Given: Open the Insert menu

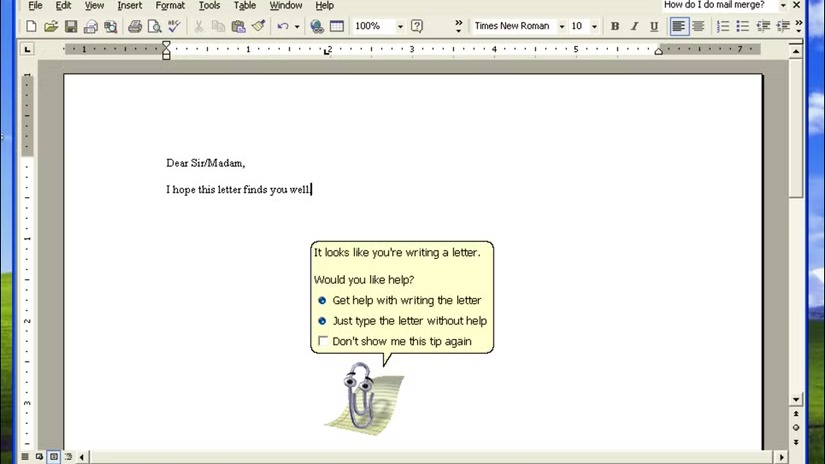Looking at the screenshot, I should tap(129, 5).
